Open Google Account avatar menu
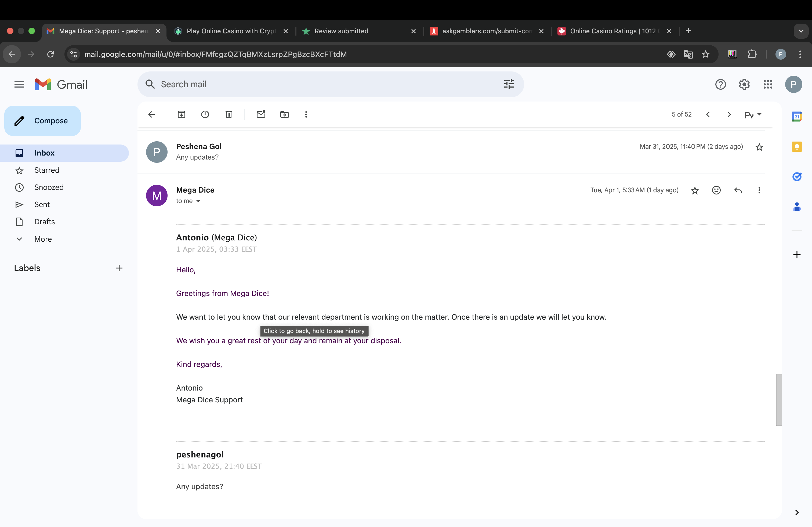 (x=793, y=84)
